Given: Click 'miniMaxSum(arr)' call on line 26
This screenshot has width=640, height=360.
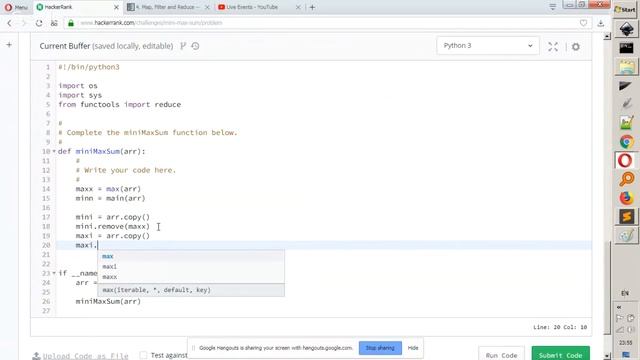Looking at the screenshot, I should tap(108, 302).
